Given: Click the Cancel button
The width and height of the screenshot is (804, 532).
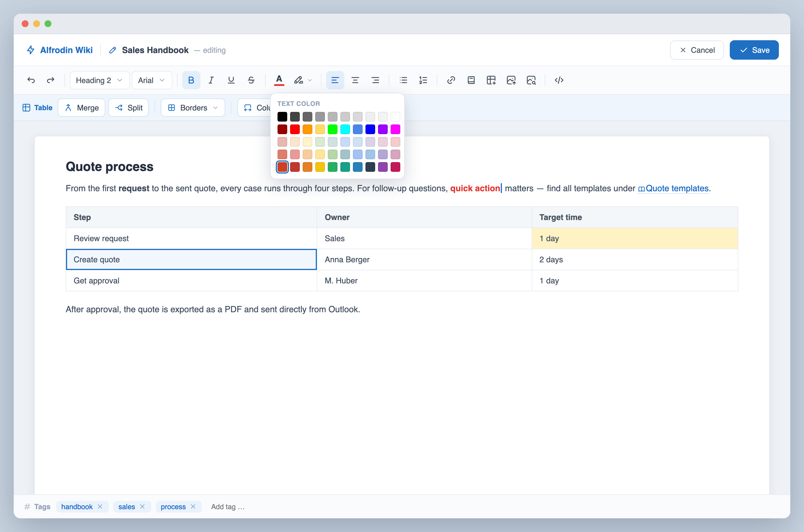Looking at the screenshot, I should (x=697, y=50).
